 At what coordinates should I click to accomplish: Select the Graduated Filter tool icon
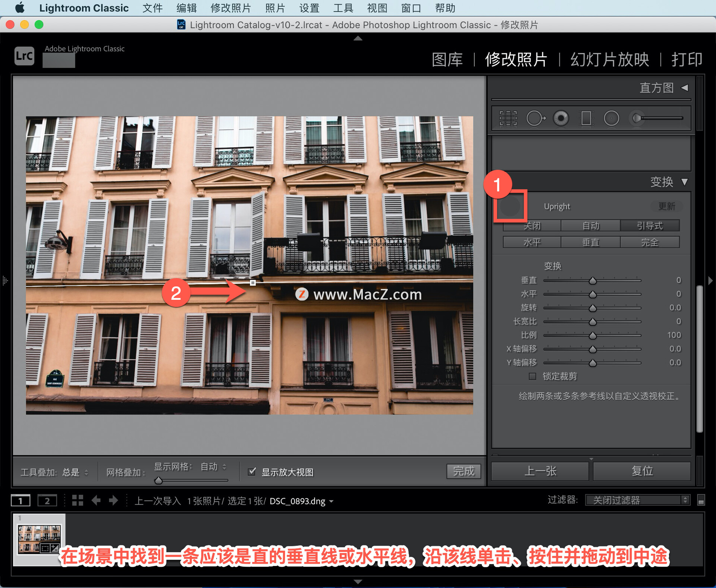tap(586, 119)
